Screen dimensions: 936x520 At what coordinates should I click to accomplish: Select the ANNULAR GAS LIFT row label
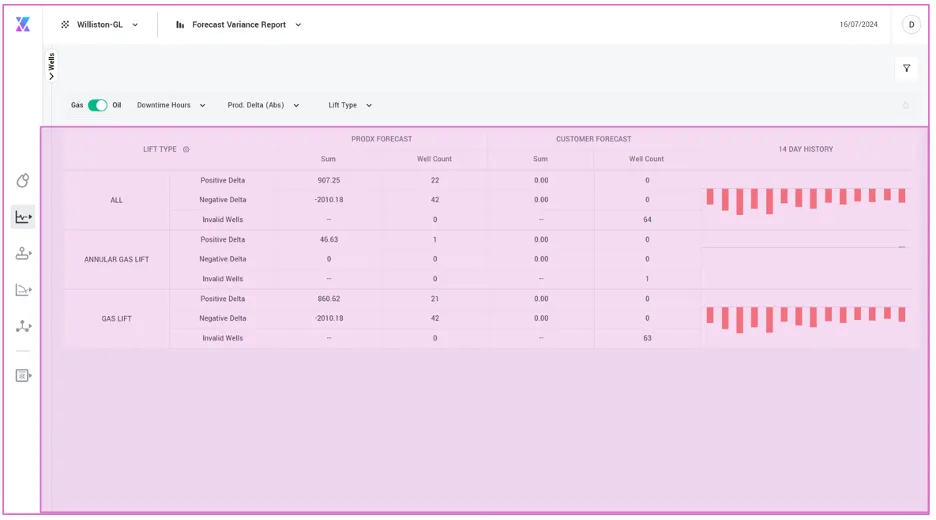(x=116, y=259)
